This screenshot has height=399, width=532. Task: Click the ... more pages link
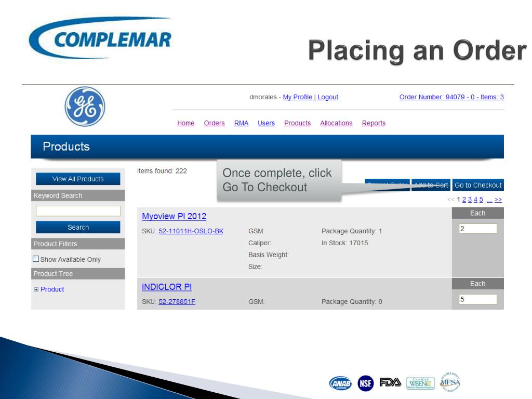click(489, 199)
